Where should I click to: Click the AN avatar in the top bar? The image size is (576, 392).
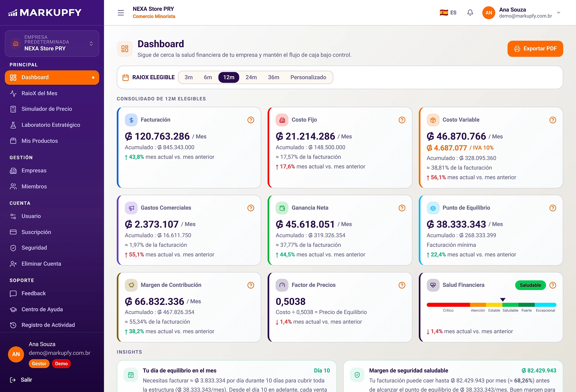[x=488, y=13]
